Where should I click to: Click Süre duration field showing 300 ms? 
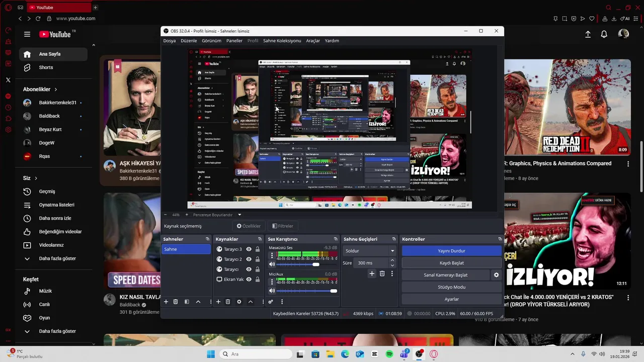click(371, 263)
